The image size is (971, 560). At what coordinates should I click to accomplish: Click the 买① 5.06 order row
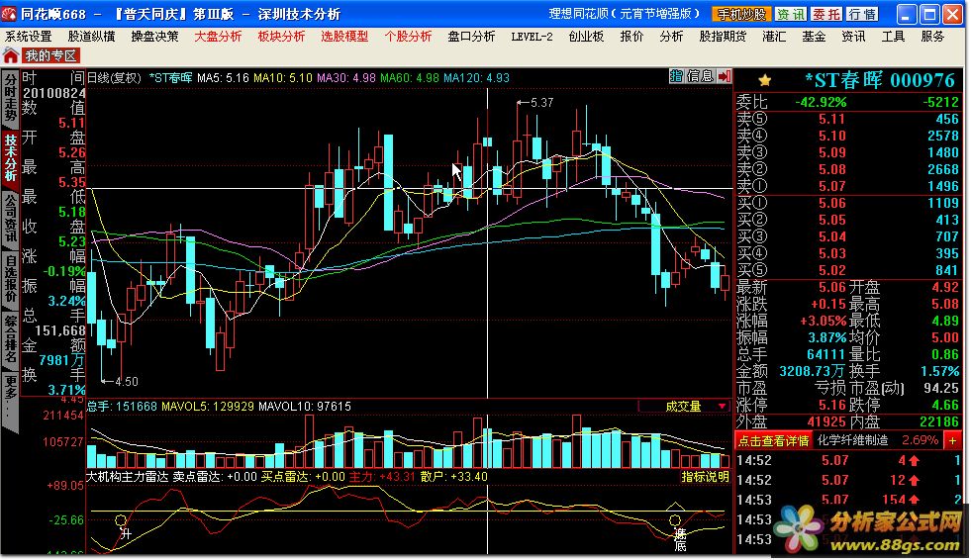pos(847,203)
